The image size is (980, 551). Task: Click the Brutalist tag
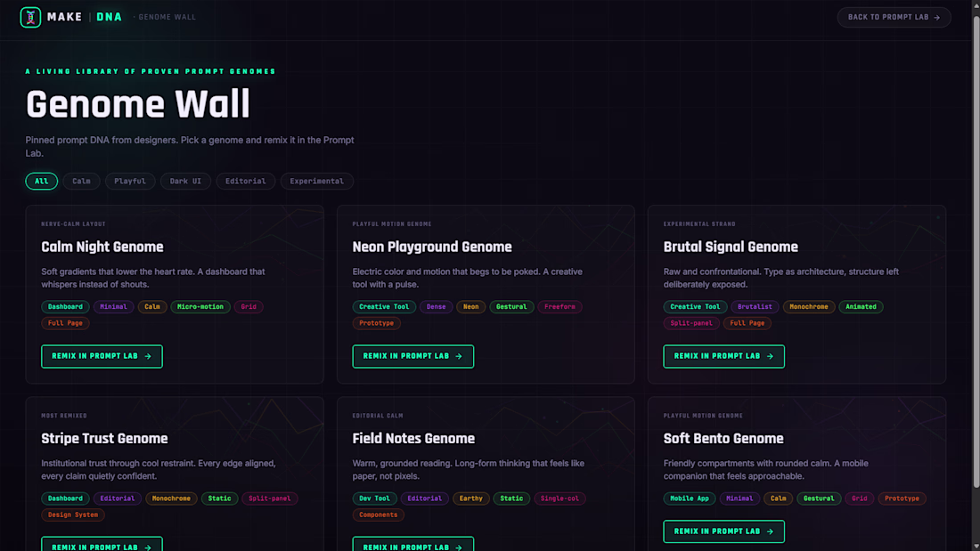coord(755,307)
